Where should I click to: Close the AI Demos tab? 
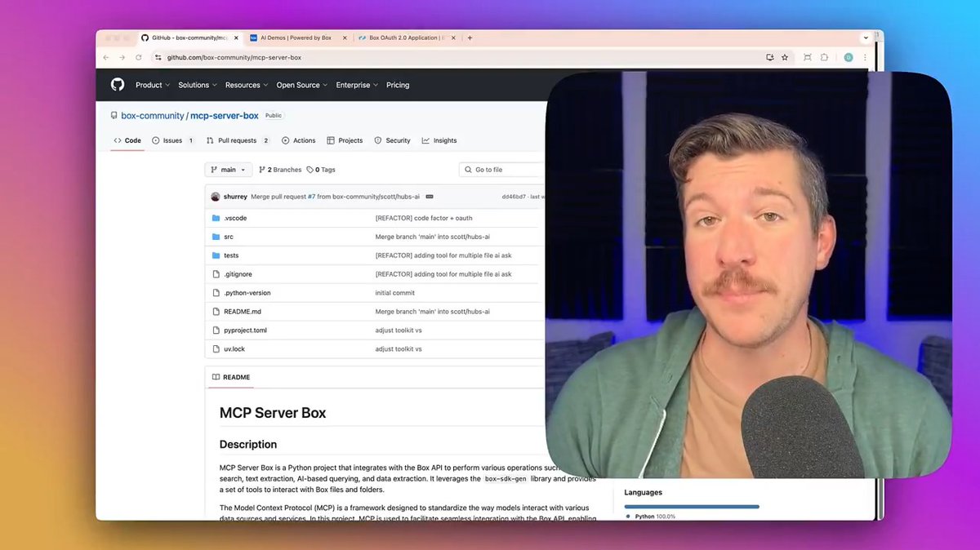point(345,38)
